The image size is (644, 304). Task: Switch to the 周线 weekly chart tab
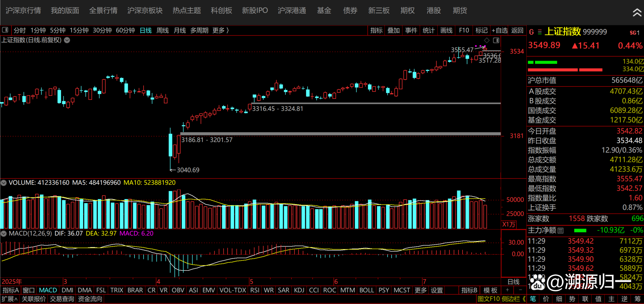pos(163,31)
